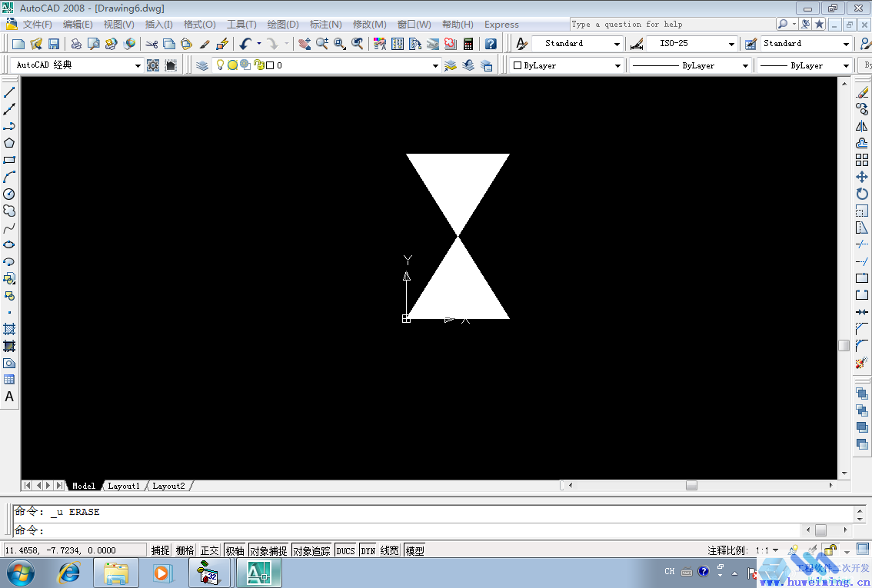Open the Windows Start menu

click(21, 573)
